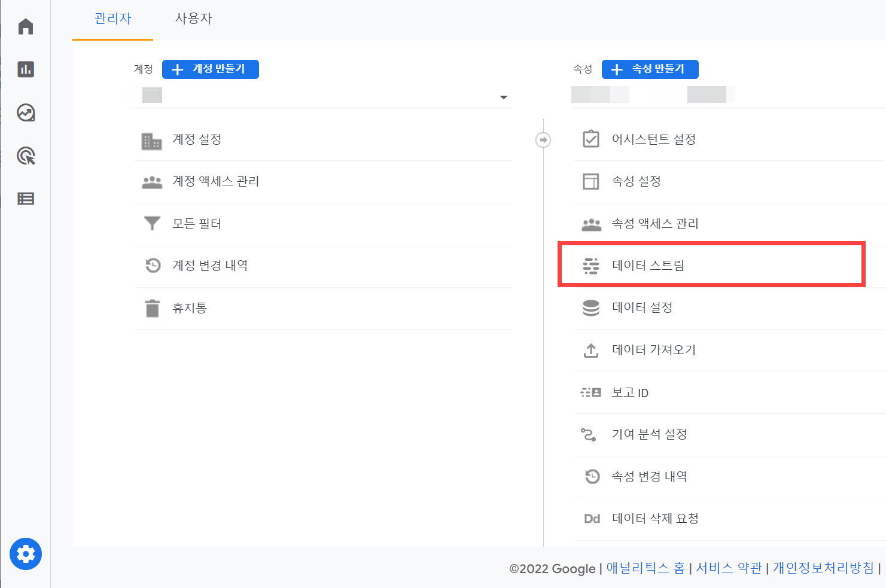Click the filter icon next to 모든 필터
Viewport: 886px width, 588px height.
point(153,223)
